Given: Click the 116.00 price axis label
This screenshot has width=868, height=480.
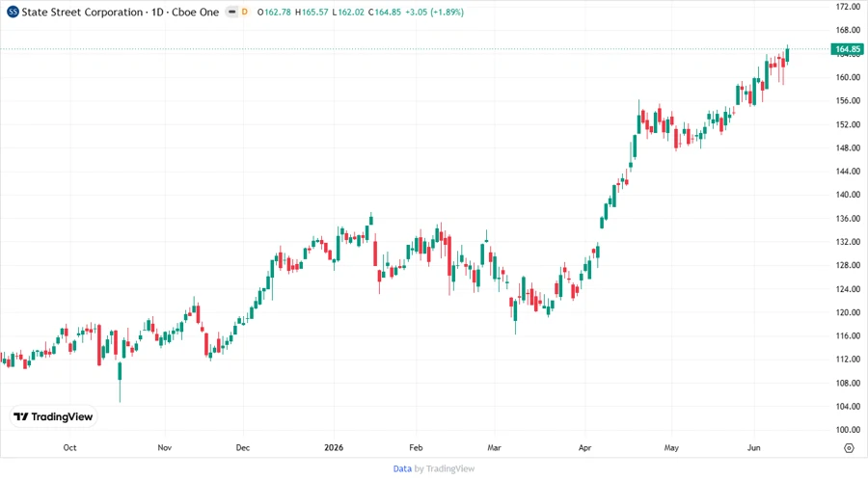Looking at the screenshot, I should coord(848,335).
